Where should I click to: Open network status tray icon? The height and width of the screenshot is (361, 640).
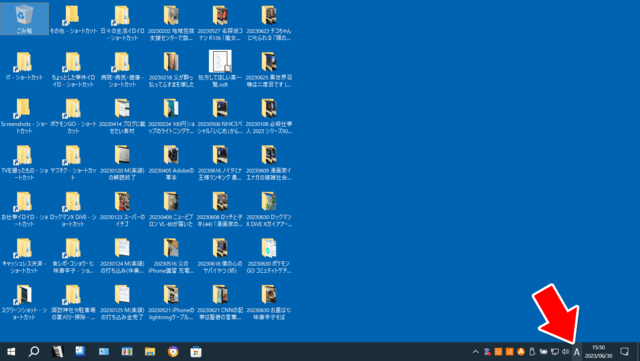554,352
